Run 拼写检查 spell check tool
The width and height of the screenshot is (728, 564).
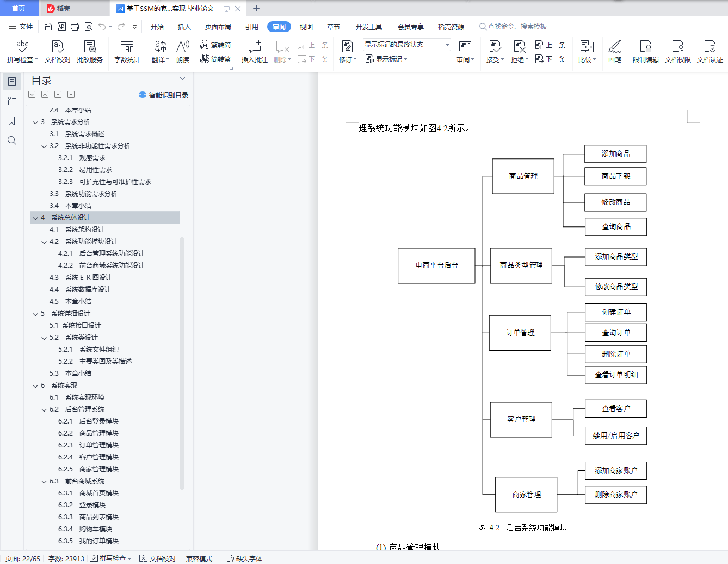(x=22, y=52)
